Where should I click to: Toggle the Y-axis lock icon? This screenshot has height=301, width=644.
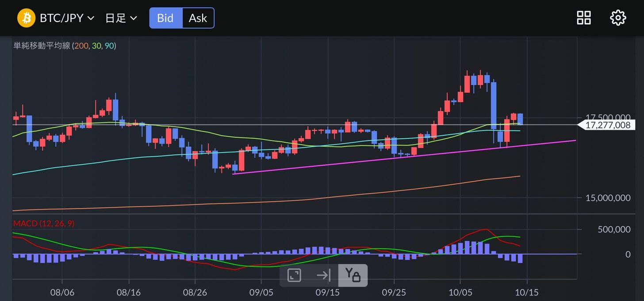tap(353, 275)
